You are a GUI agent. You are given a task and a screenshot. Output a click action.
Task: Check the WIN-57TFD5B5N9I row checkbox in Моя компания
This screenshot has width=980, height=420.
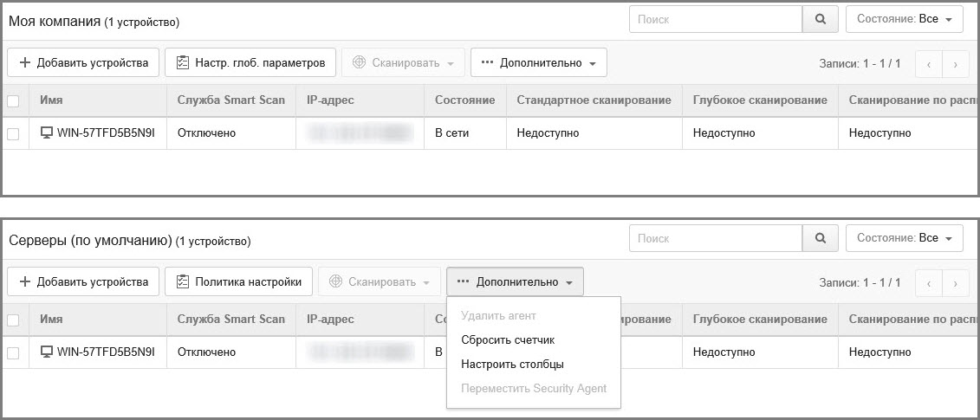point(13,133)
